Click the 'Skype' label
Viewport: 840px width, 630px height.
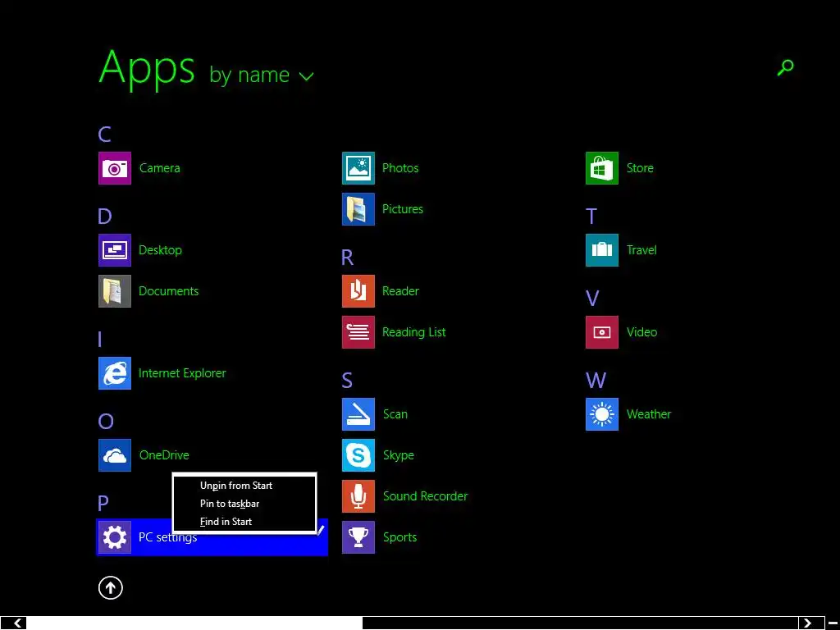pyautogui.click(x=398, y=455)
